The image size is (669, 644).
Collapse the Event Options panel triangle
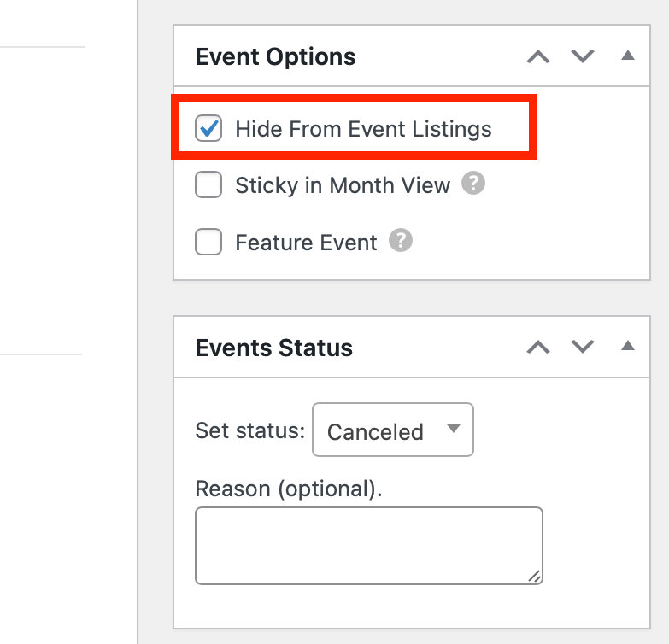point(628,56)
